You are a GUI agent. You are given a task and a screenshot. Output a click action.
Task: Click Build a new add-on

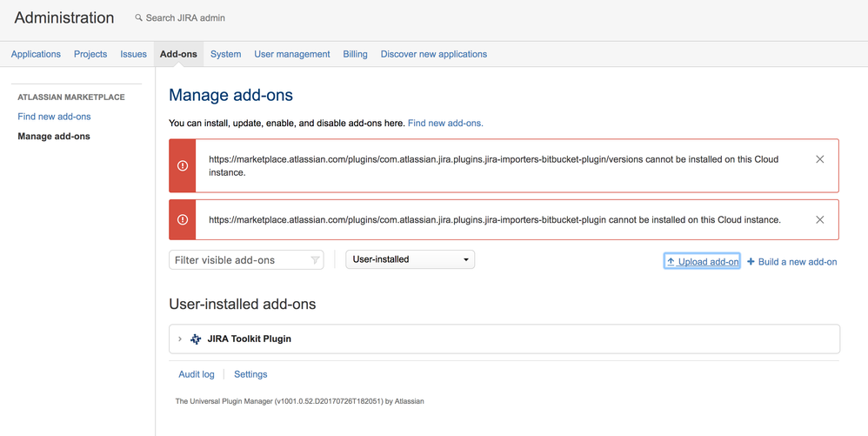792,261
